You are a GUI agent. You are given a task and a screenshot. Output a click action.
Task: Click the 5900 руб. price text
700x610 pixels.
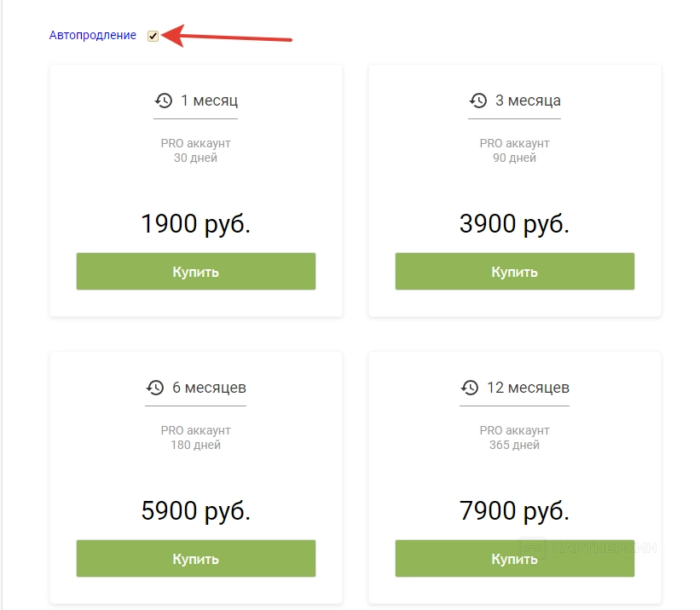tap(196, 511)
